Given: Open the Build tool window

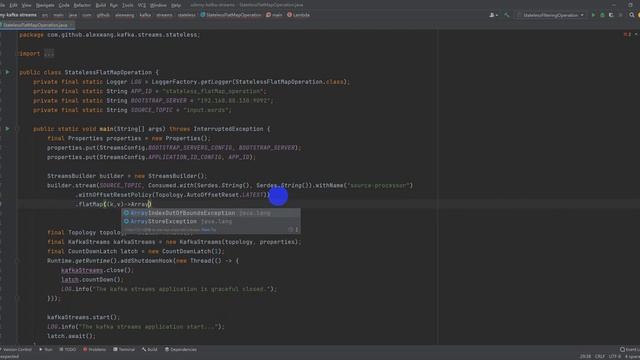Looking at the screenshot, I should click(x=150, y=349).
